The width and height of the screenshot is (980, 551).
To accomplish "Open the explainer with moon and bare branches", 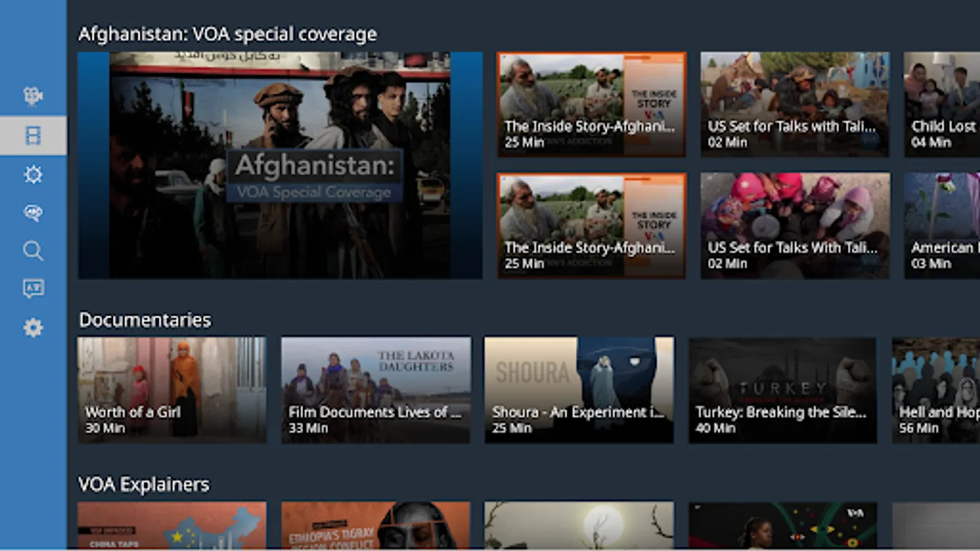I will 579,525.
